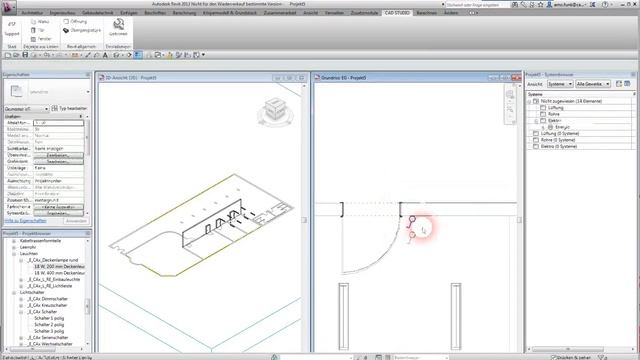Select Rohre (0 Systeme) in System Browser

558,140
